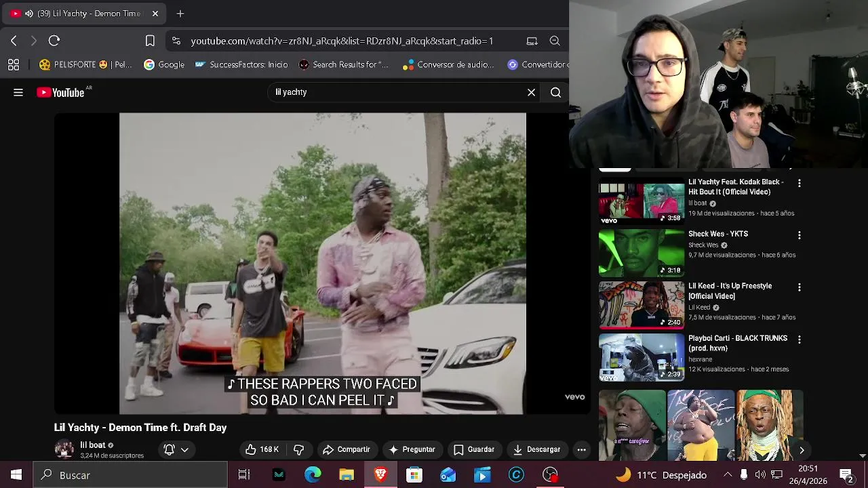Open the lil boat channel avatar
The image size is (868, 488).
coord(64,449)
